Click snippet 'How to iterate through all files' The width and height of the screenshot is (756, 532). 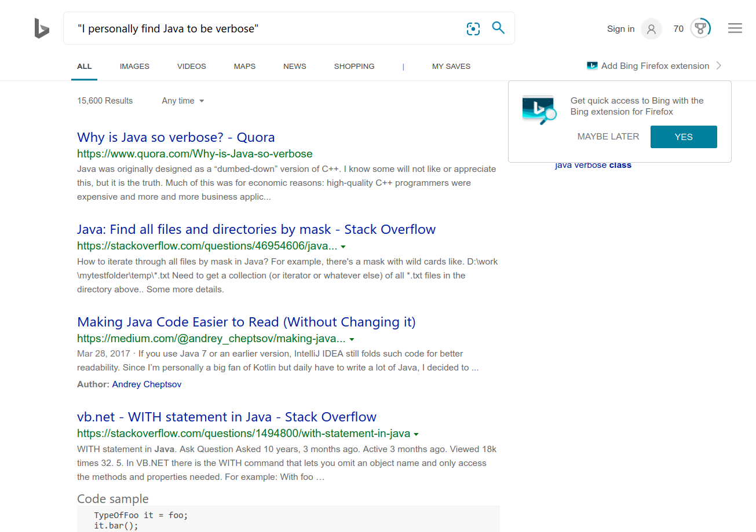(287, 276)
